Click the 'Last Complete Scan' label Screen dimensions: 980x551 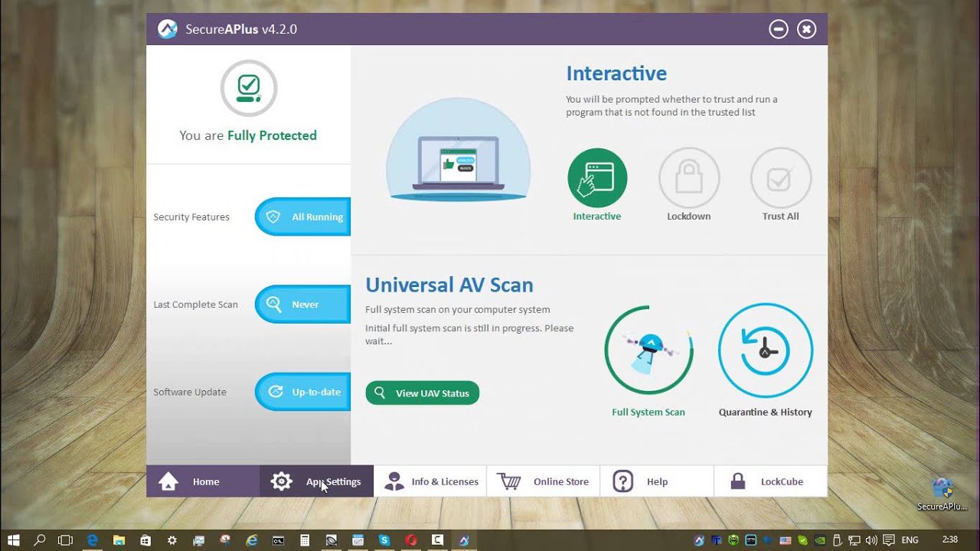coord(196,304)
